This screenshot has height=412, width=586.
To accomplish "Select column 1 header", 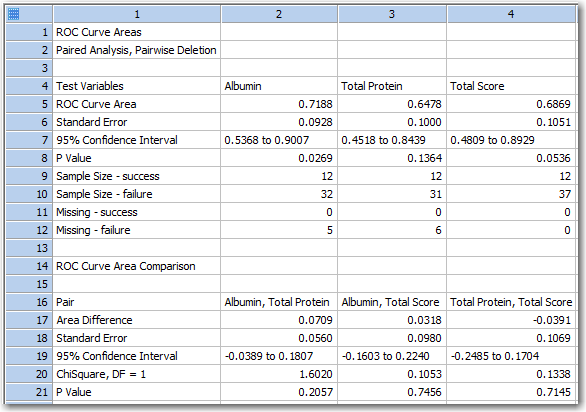I will 137,14.
